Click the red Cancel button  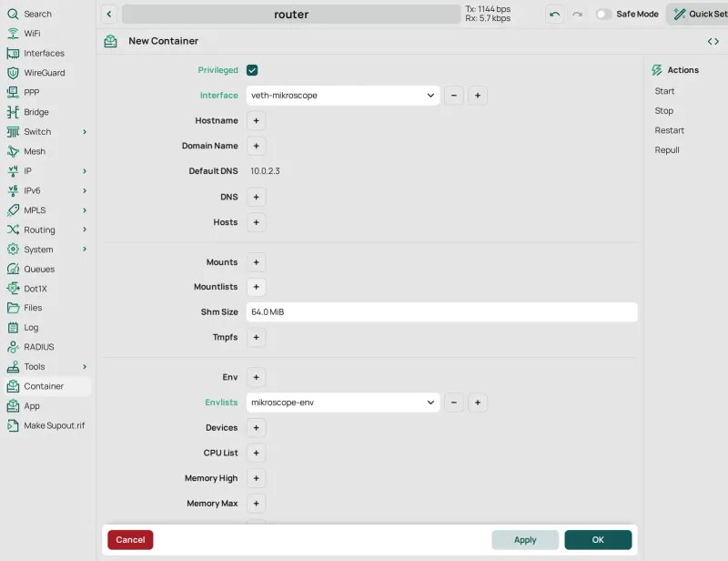coord(130,540)
